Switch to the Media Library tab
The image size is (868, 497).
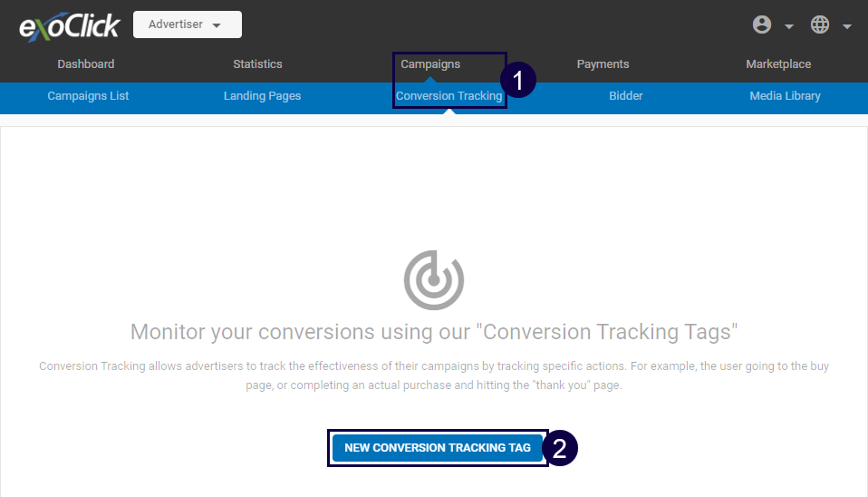point(785,96)
